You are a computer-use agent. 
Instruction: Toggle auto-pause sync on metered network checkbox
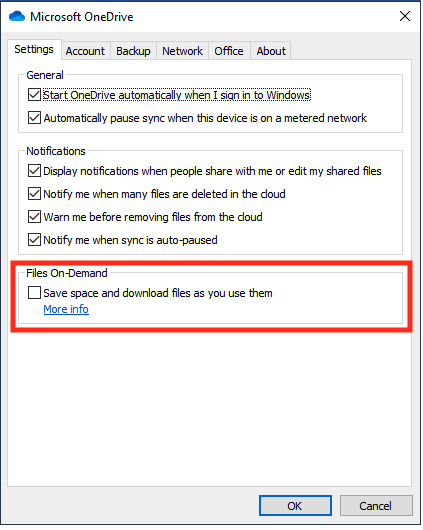34,118
